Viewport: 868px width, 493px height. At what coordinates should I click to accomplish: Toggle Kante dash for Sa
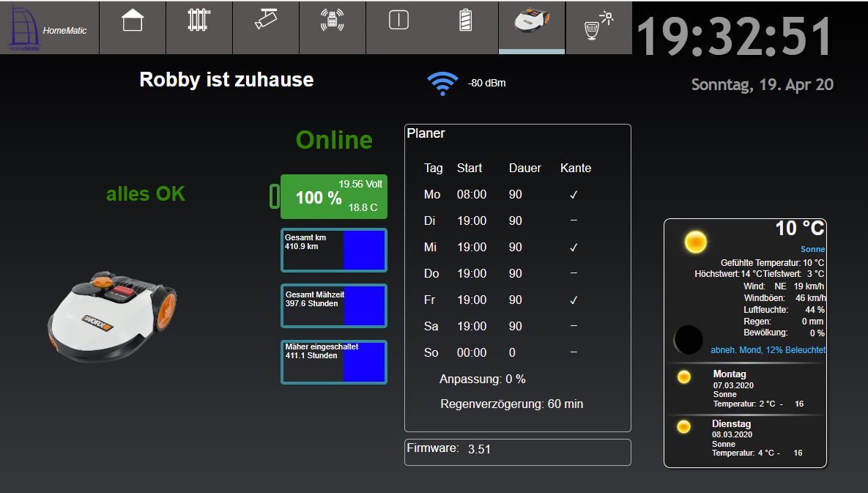(x=574, y=325)
